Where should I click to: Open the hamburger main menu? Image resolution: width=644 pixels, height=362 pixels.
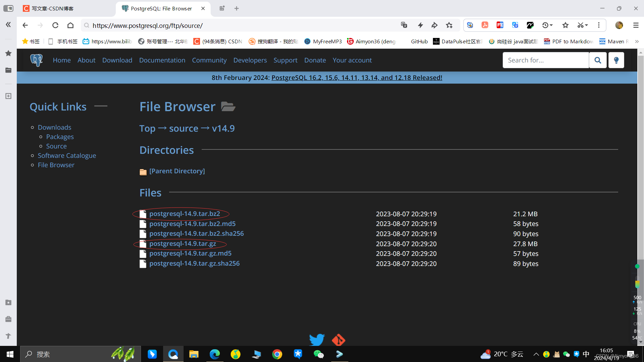point(636,25)
